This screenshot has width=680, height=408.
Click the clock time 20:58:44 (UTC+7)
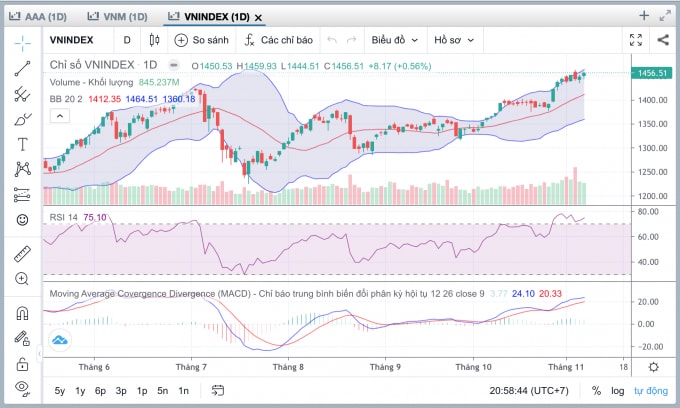(x=529, y=391)
